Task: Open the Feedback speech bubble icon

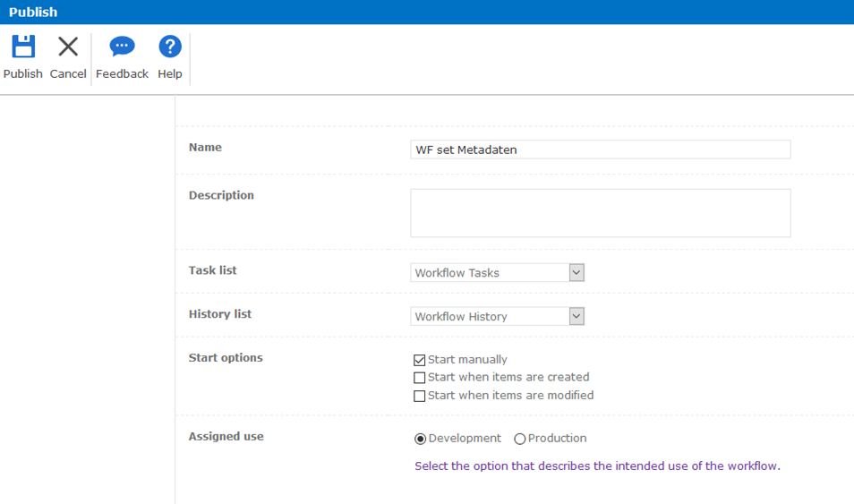Action: click(x=122, y=47)
